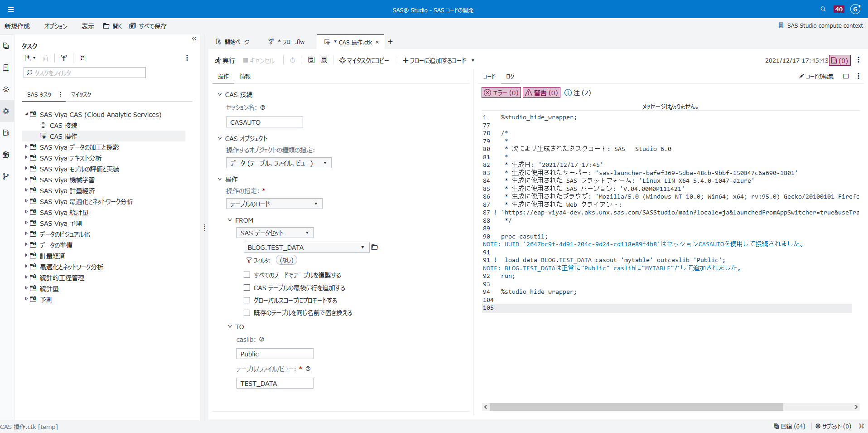Viewport: 868px width, 433px height.
Task: Open the テーブルのロード operation dropdown
Action: click(x=274, y=204)
